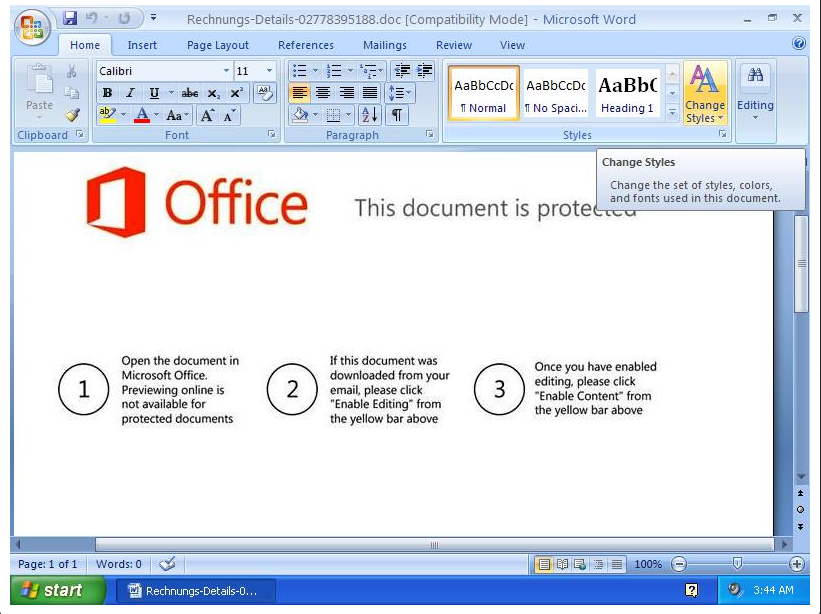
Task: Click the Undo icon in the Quick Access toolbar
Action: pos(92,18)
